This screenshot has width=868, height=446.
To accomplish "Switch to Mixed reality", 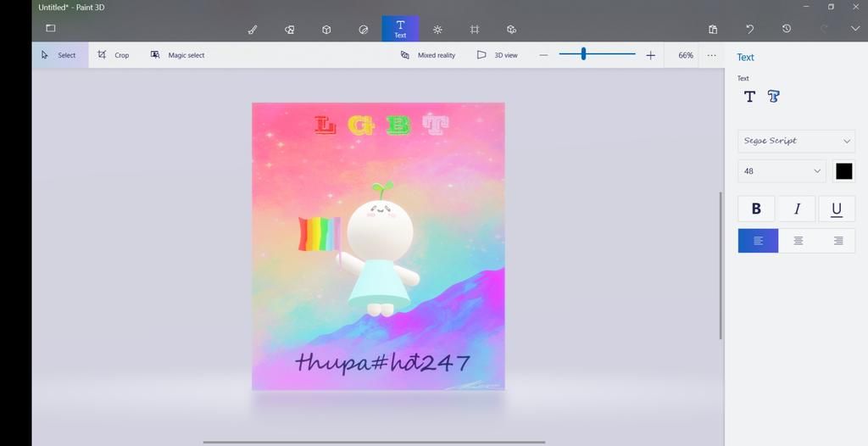I will coord(428,55).
